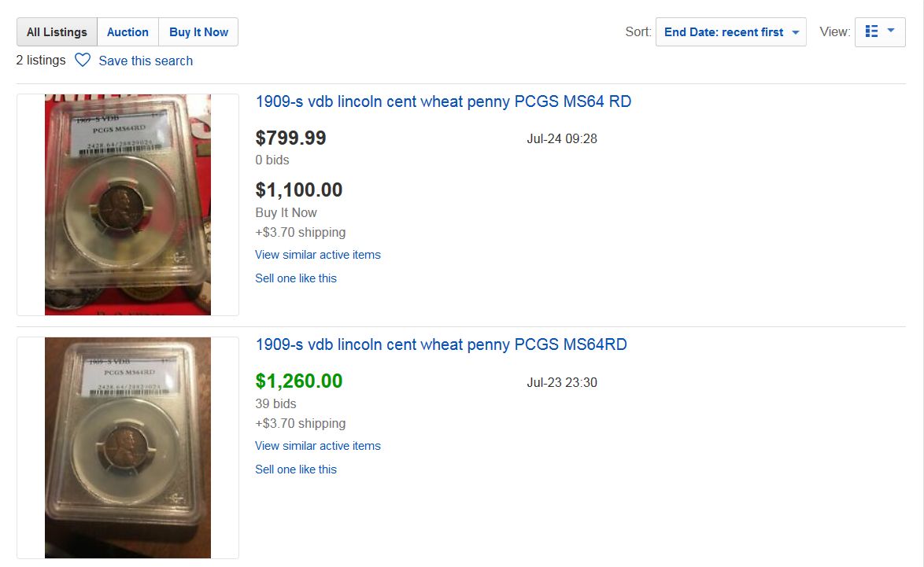Click View similar active items for first listing
The width and height of the screenshot is (924, 567).
(318, 255)
